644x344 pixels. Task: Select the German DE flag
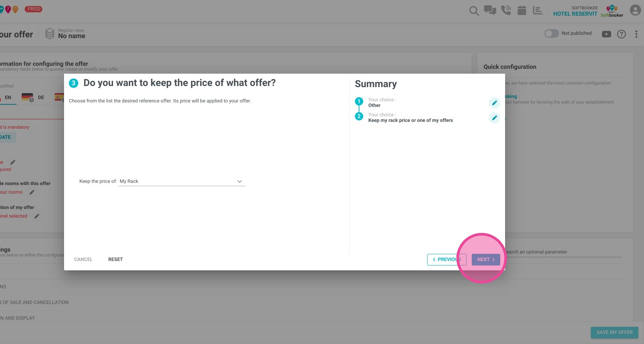pyautogui.click(x=27, y=97)
